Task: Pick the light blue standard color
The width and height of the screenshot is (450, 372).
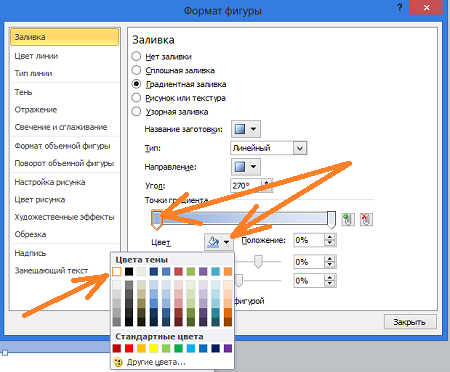Action: pyautogui.click(x=191, y=348)
